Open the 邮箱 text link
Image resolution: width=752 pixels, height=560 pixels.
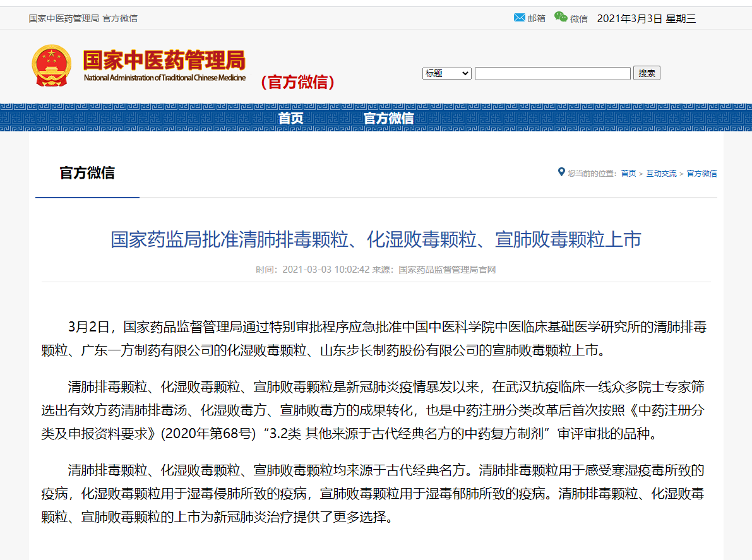tap(537, 18)
